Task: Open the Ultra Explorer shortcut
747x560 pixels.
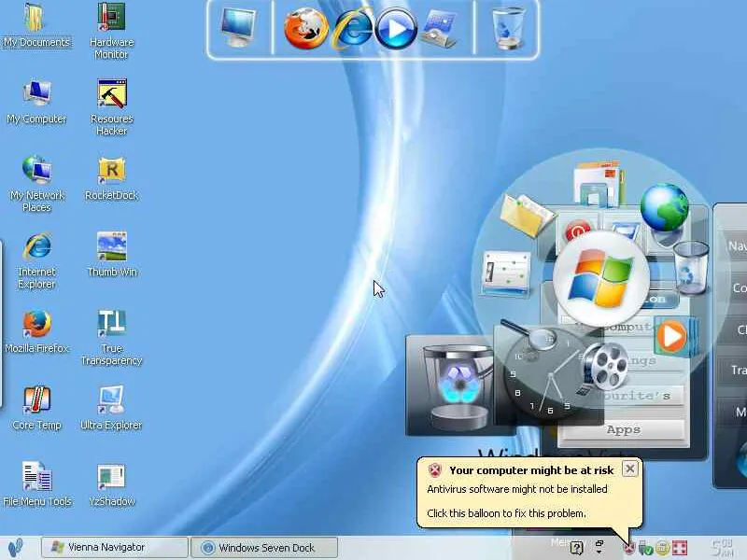Action: 111,409
